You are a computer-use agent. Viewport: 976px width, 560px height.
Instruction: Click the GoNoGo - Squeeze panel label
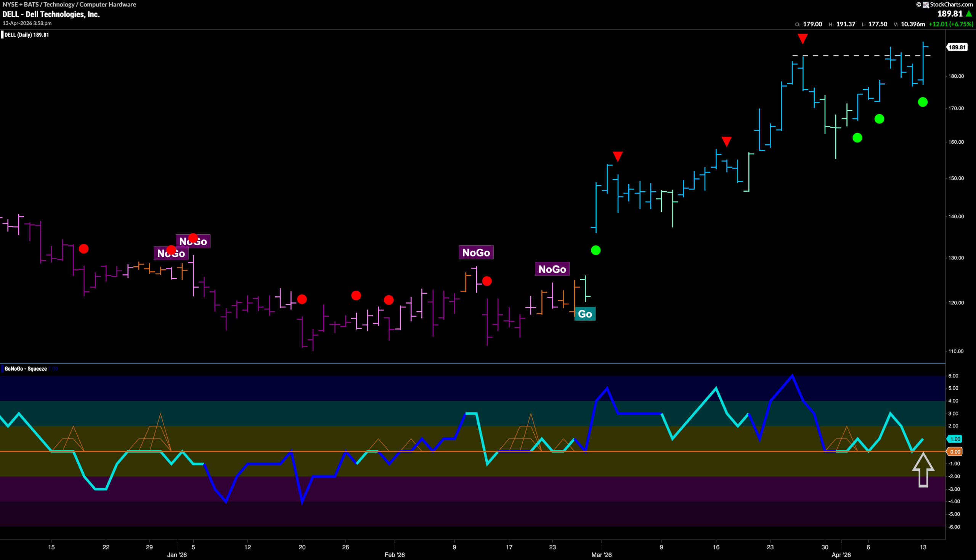[26, 369]
